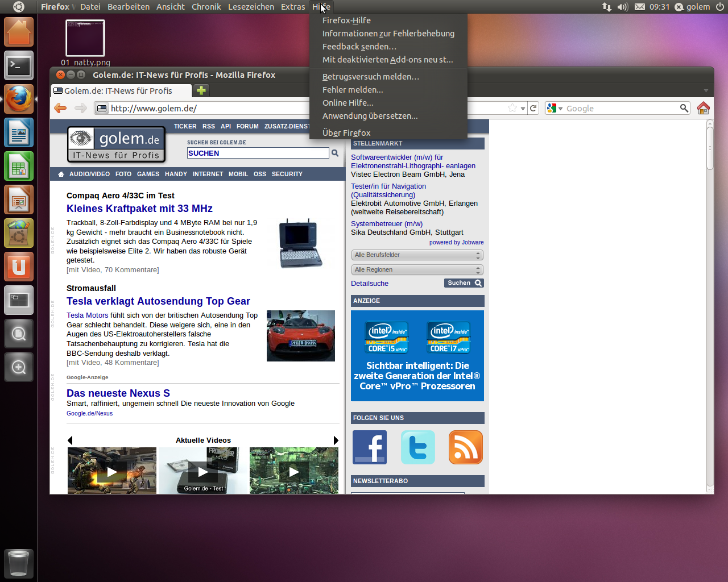The height and width of the screenshot is (582, 728).
Task: Click the home icon in the golem navigation bar
Action: click(x=61, y=174)
